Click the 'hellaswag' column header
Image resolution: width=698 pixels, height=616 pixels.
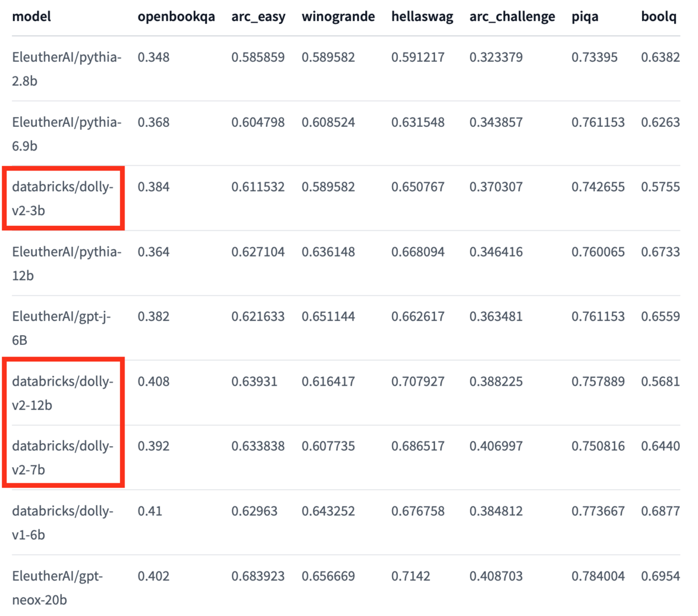click(422, 17)
